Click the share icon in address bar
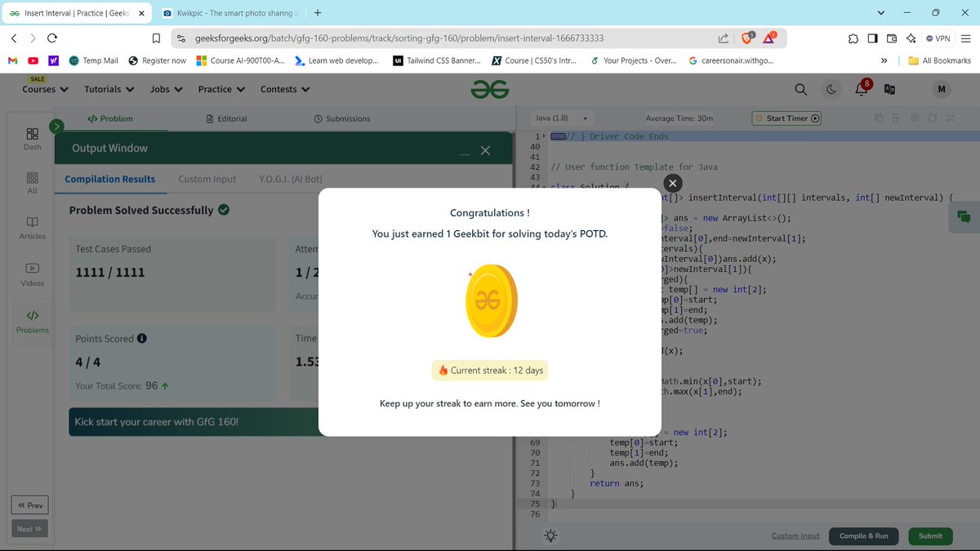The width and height of the screenshot is (980, 551). tap(724, 38)
